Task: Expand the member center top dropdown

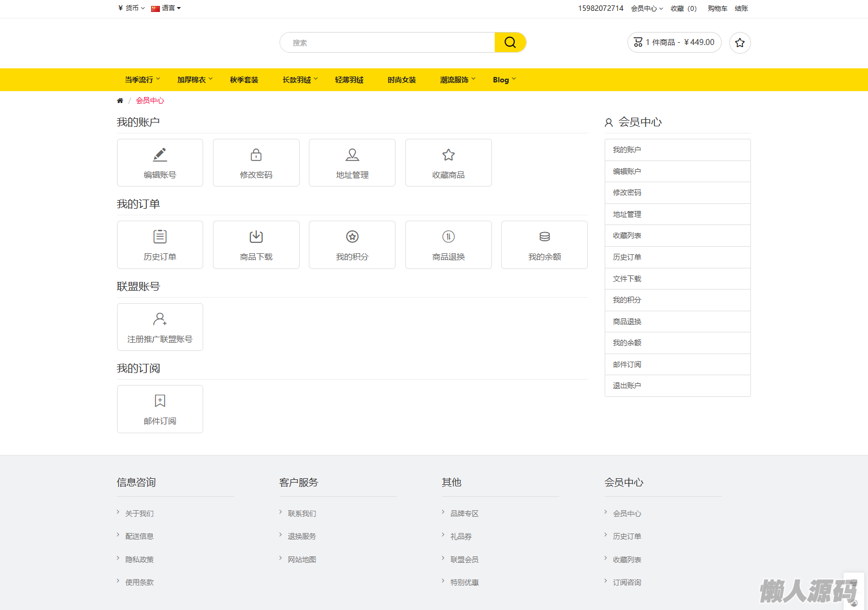Action: pyautogui.click(x=646, y=9)
